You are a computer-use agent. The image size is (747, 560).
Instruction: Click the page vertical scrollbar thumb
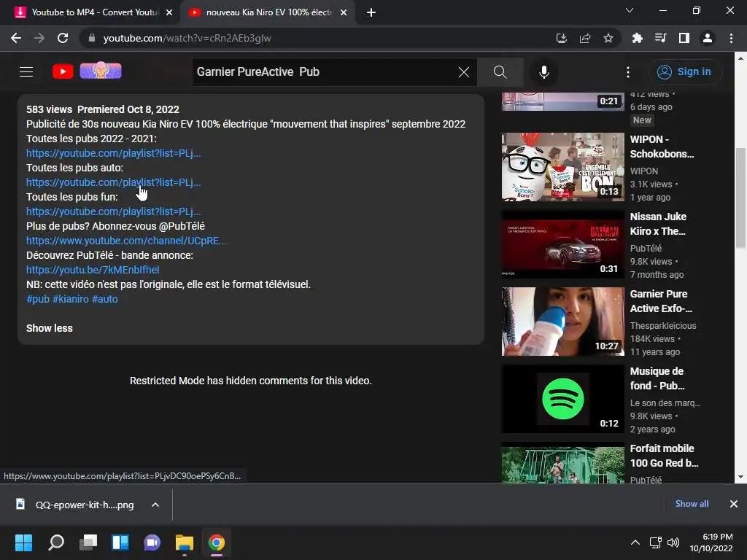(x=740, y=198)
